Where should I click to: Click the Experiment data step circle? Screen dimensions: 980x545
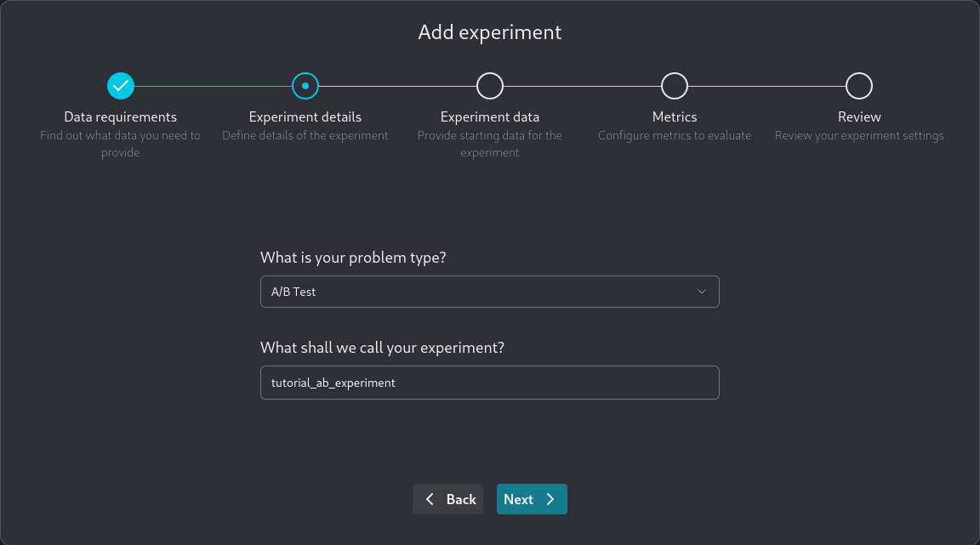point(490,86)
